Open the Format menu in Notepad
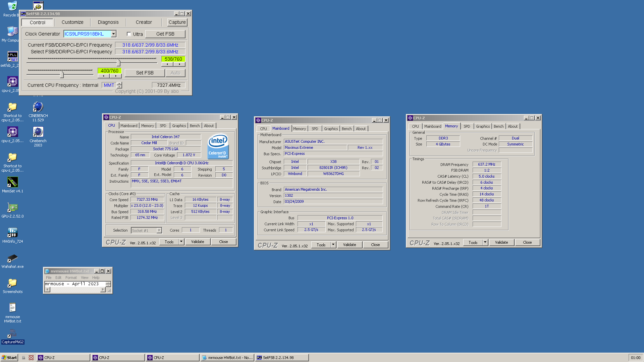The height and width of the screenshot is (362, 644). pyautogui.click(x=71, y=278)
